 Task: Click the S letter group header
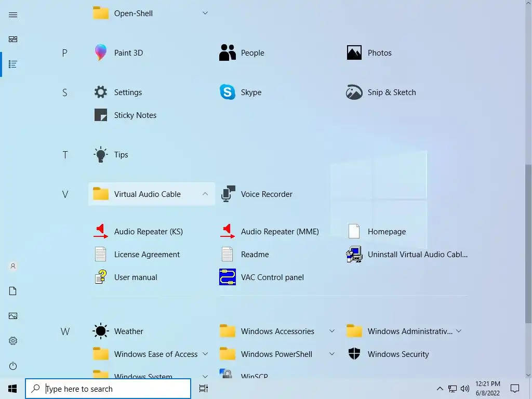(x=65, y=92)
